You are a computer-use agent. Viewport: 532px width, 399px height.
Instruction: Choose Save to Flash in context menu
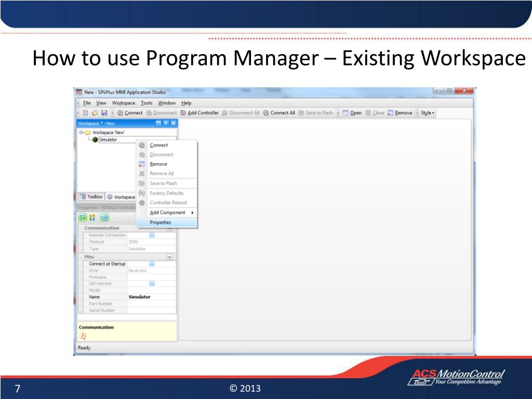tap(166, 183)
